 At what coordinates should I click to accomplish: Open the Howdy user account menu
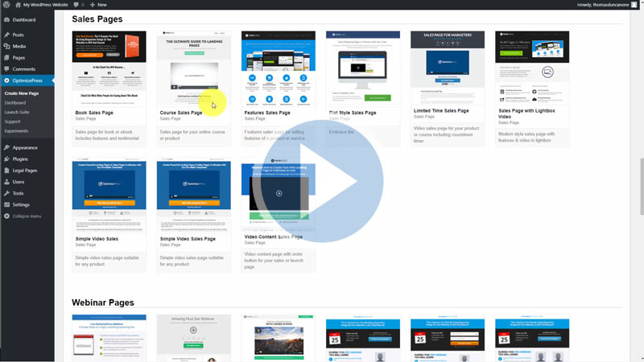[600, 4]
